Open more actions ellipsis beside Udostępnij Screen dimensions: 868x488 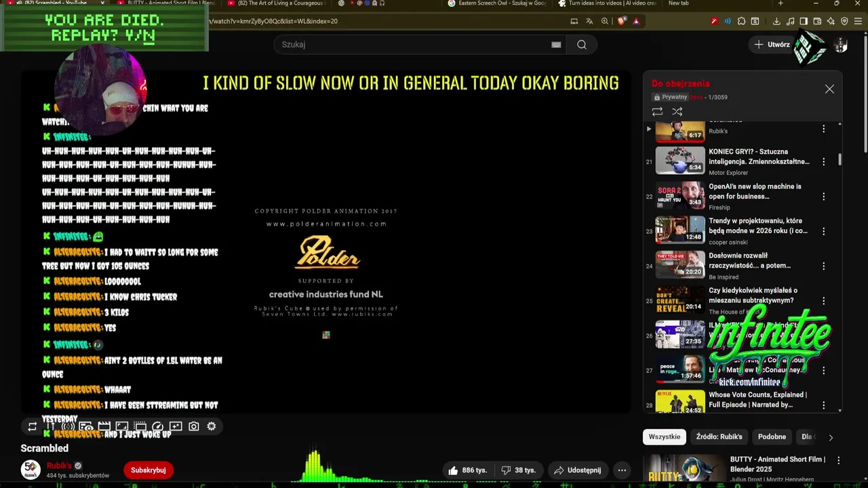coord(622,470)
